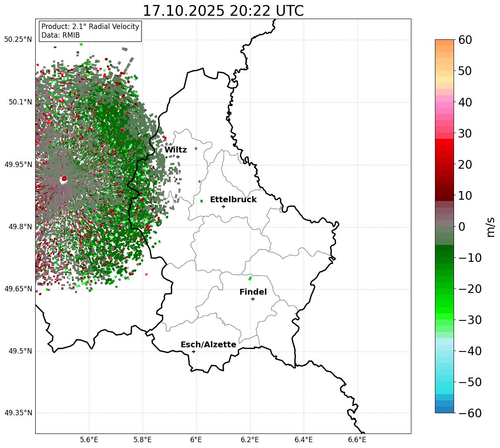Click the 6.2°E longitude tick label
This screenshot has width=500, height=448.
tap(250, 440)
